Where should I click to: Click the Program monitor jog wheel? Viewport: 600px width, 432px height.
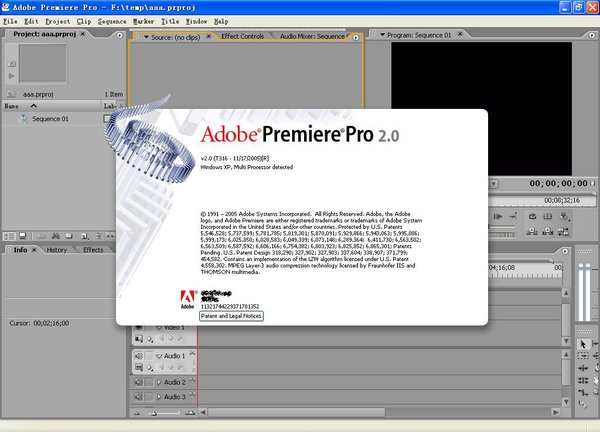[501, 234]
